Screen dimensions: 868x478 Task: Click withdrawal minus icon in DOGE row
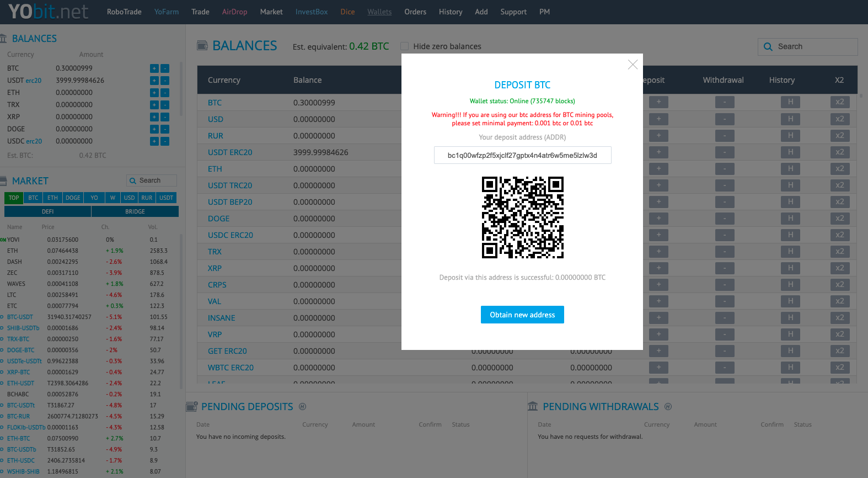(x=725, y=218)
